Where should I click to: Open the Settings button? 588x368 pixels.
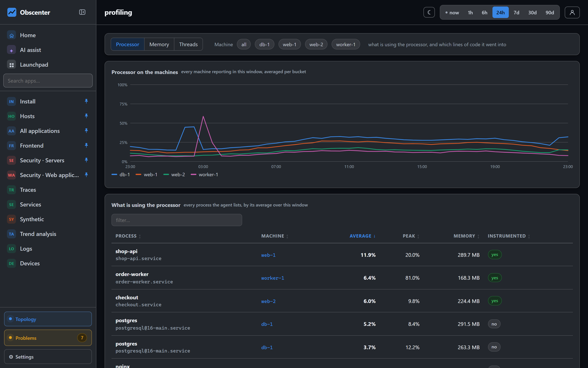[x=48, y=357]
